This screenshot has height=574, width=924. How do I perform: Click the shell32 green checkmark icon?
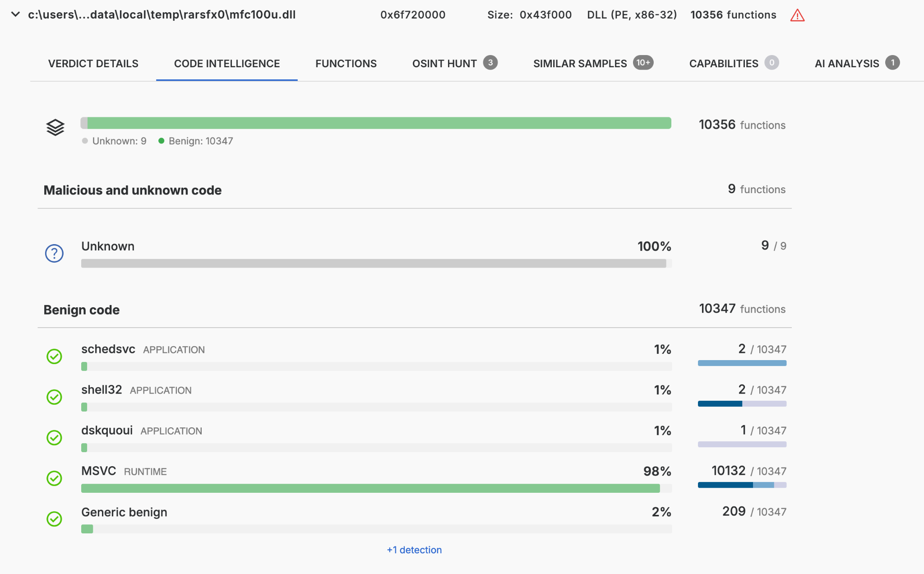pyautogui.click(x=54, y=397)
